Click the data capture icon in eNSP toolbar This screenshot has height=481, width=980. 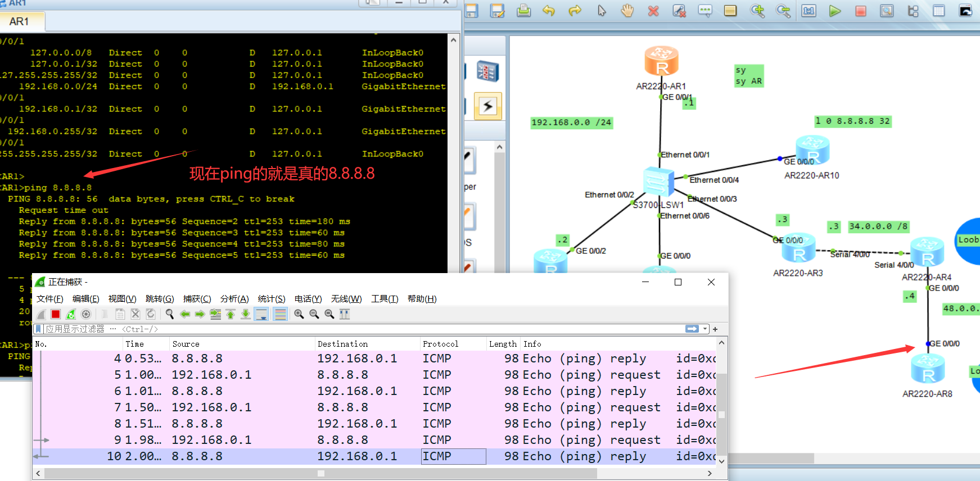pos(887,10)
